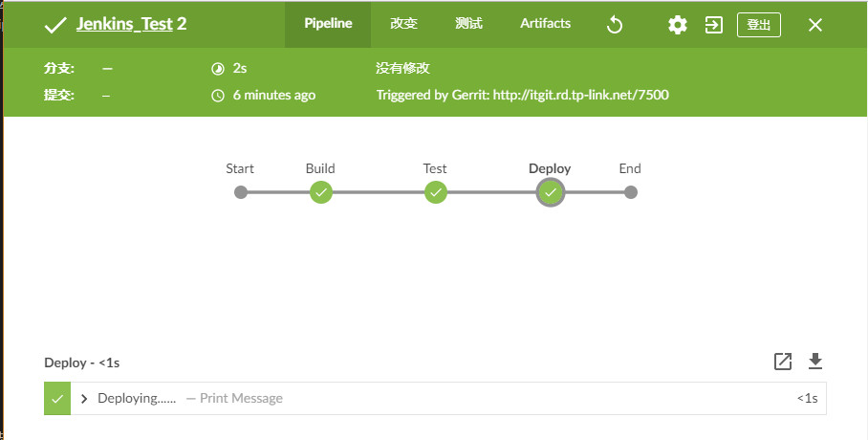Image resolution: width=868 pixels, height=440 pixels.
Task: Select the Test stage node
Action: [436, 192]
